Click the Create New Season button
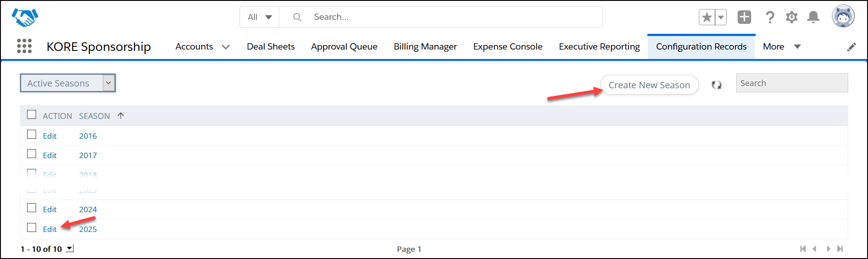Viewport: 868px width, 259px height. 649,85
